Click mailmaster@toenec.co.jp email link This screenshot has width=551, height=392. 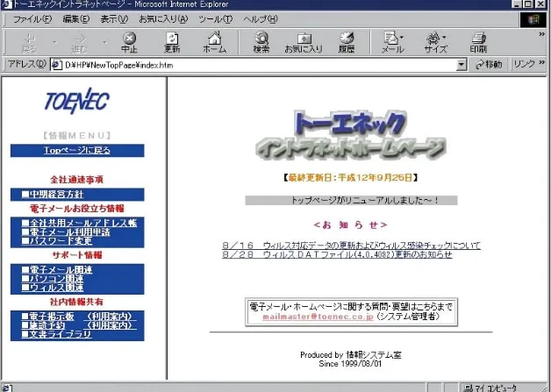(x=318, y=317)
